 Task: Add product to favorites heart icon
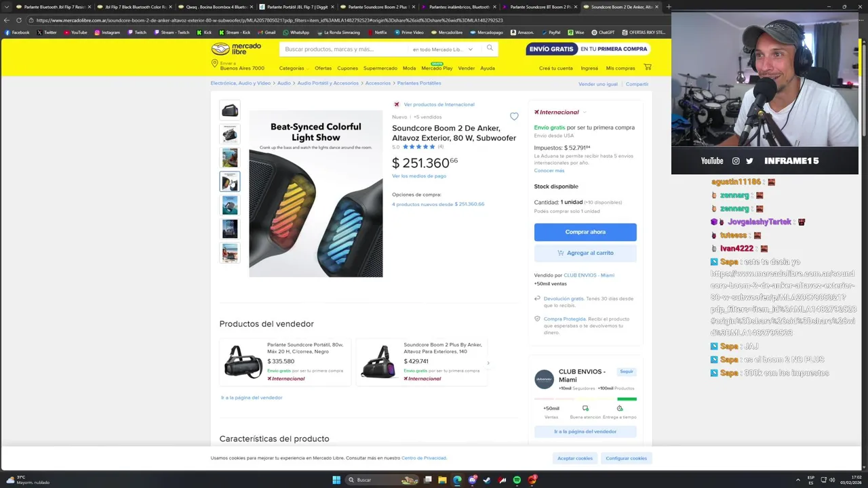[x=514, y=117]
